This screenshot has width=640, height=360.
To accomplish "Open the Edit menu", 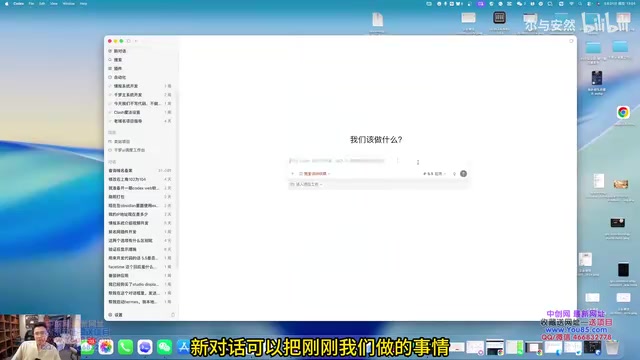I will tap(42, 4).
